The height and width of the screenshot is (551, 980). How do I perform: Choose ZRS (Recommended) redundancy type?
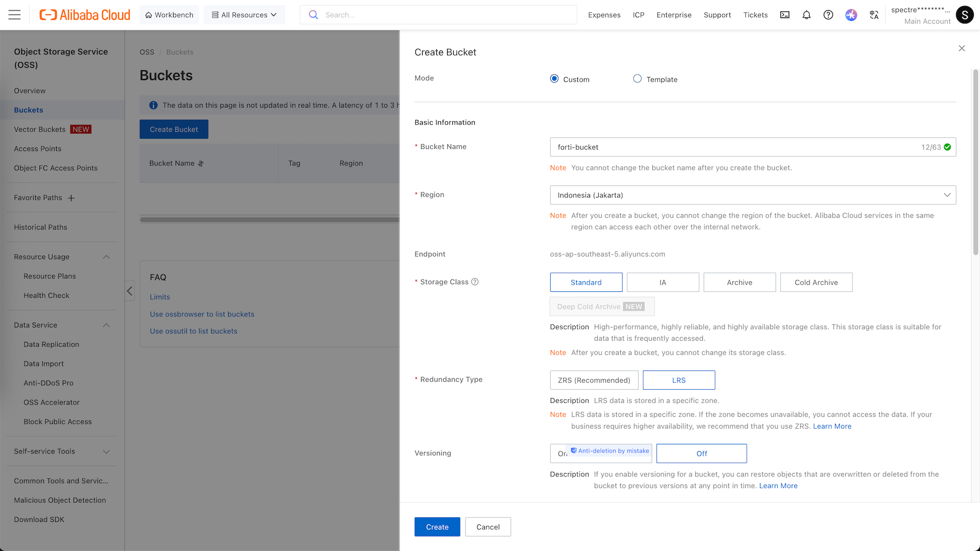click(x=594, y=380)
